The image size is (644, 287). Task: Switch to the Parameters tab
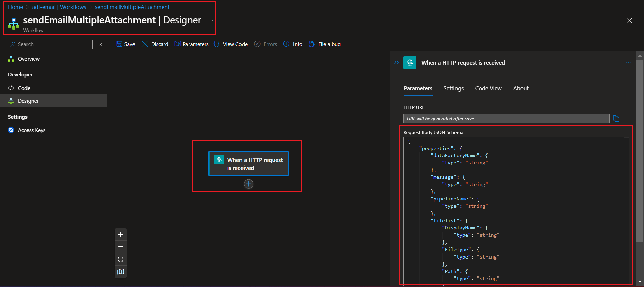coord(418,88)
